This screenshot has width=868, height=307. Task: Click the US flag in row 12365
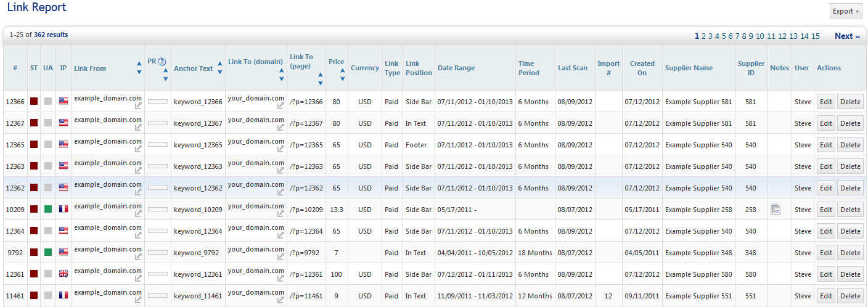[63, 145]
